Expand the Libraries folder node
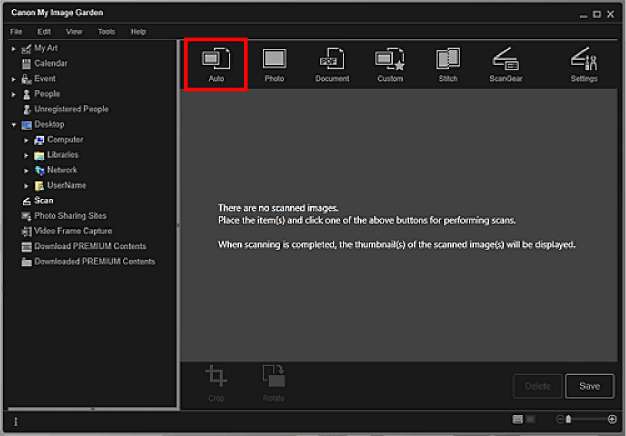This screenshot has width=626, height=436. point(27,155)
